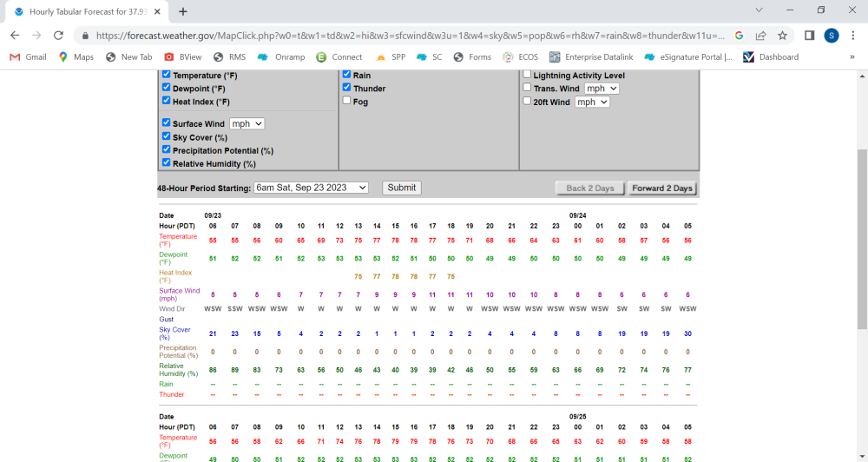
Task: Click the address bar URL
Action: coord(410,36)
